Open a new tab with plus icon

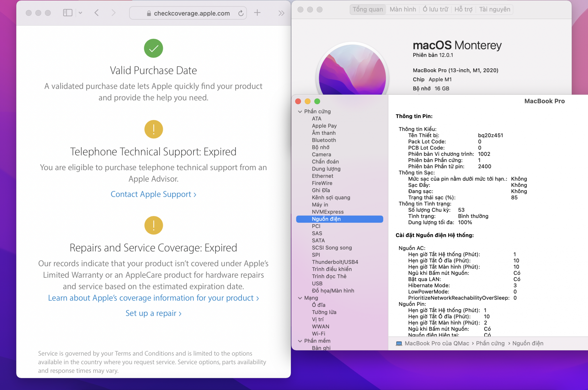(x=257, y=13)
